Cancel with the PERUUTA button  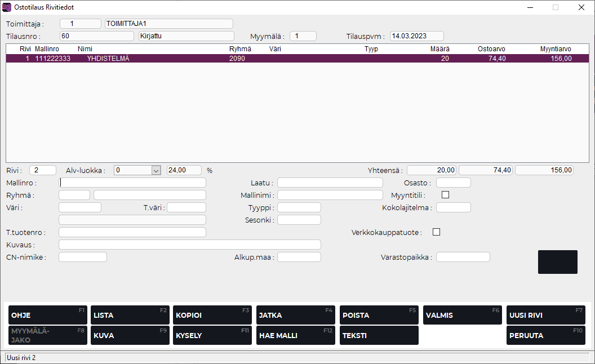(545, 335)
